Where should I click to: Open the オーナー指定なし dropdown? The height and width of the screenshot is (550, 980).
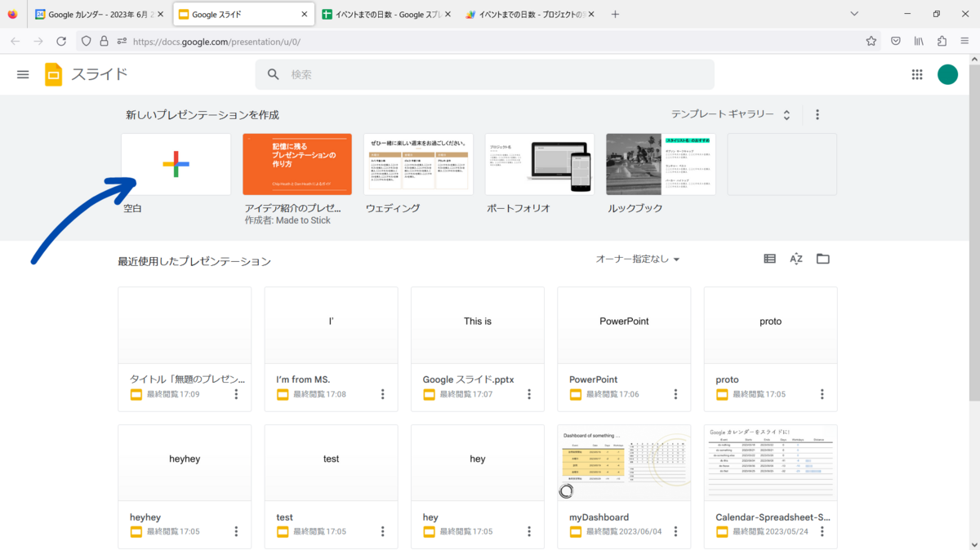click(638, 259)
